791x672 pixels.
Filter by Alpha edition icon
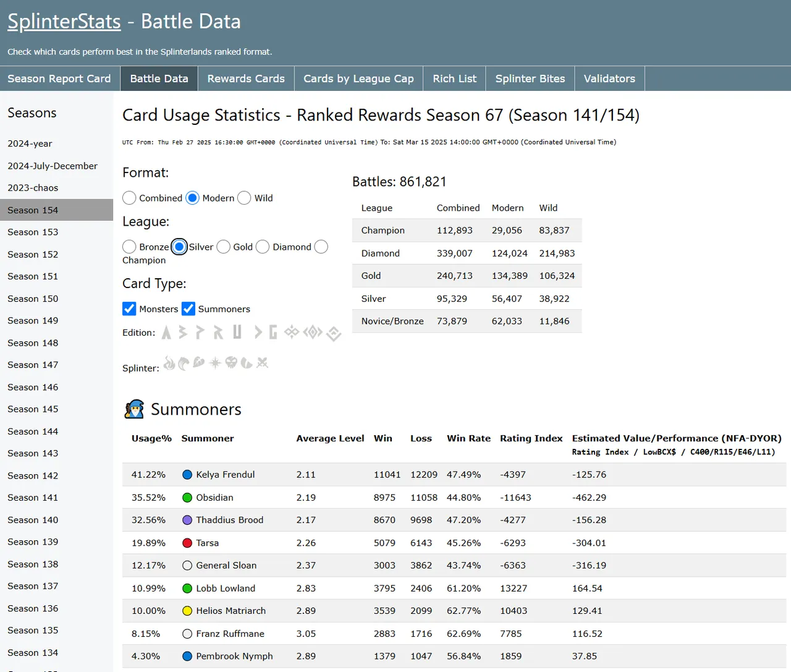point(166,333)
